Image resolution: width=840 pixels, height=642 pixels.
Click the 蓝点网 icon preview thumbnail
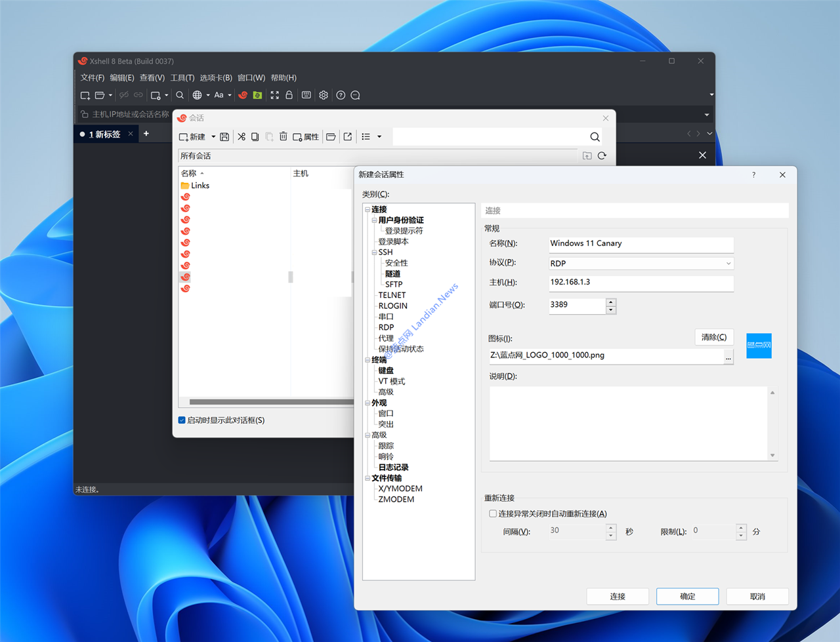[759, 346]
